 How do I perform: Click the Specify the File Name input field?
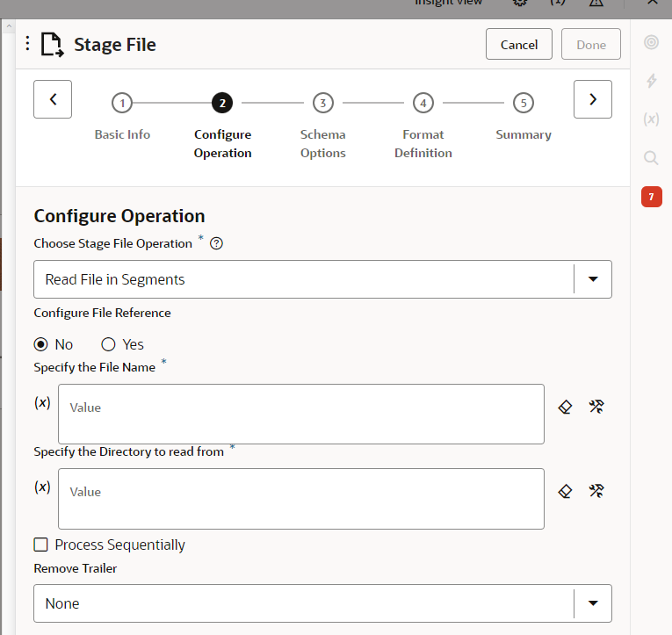click(300, 414)
